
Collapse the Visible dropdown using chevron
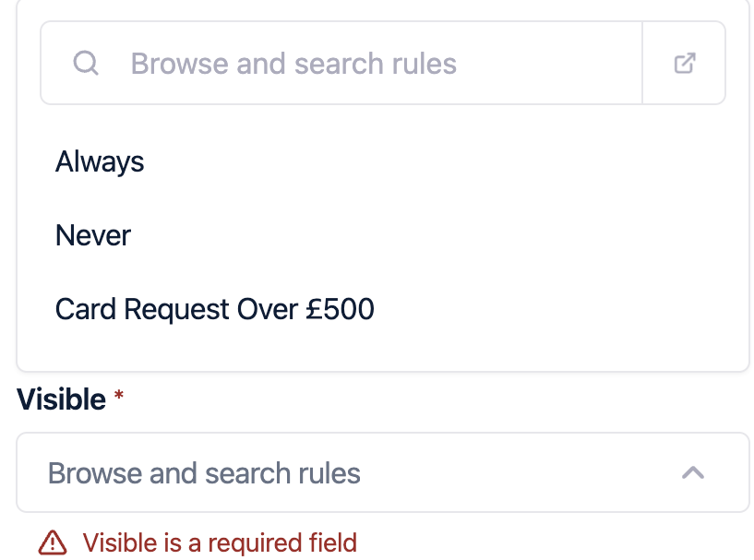pyautogui.click(x=692, y=473)
